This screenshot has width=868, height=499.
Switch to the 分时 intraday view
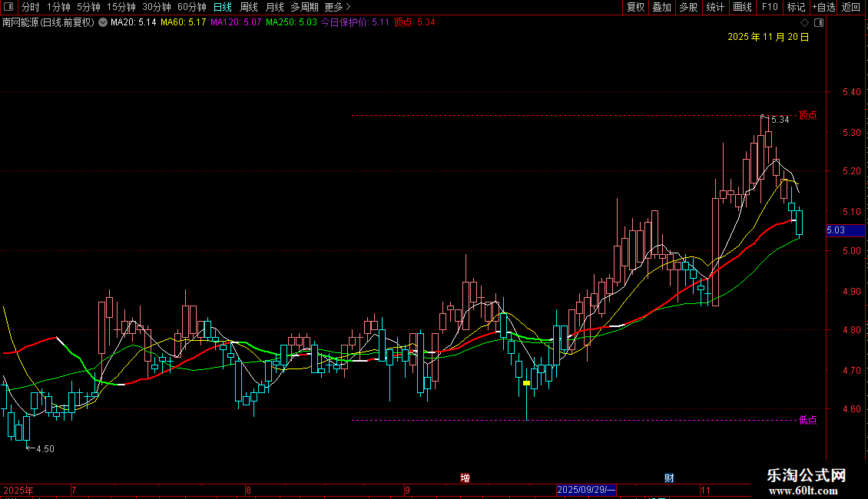point(31,7)
